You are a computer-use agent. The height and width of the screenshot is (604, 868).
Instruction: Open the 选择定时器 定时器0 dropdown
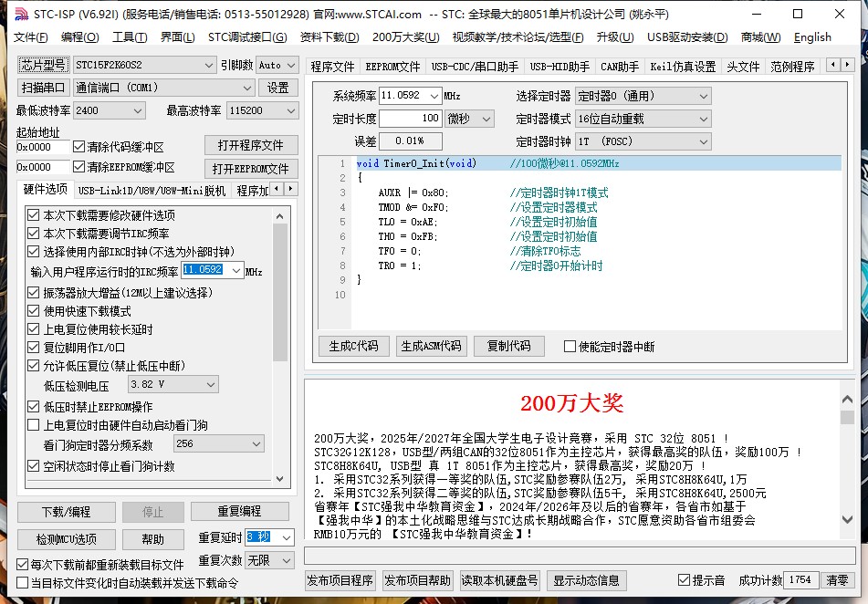pyautogui.click(x=643, y=96)
